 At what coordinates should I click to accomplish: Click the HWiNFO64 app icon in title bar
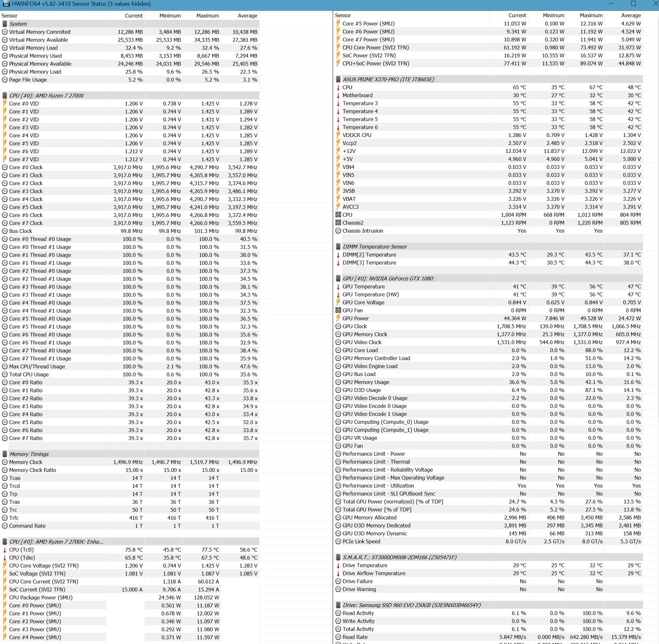click(x=6, y=4)
